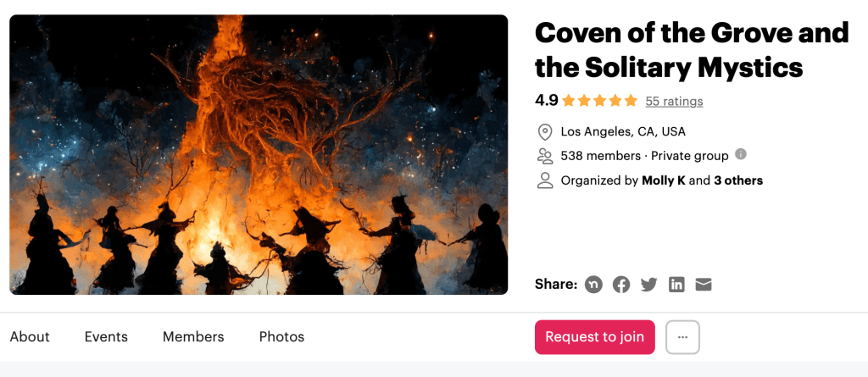The width and height of the screenshot is (868, 377).
Task: Click the location pin icon
Action: tap(545, 131)
